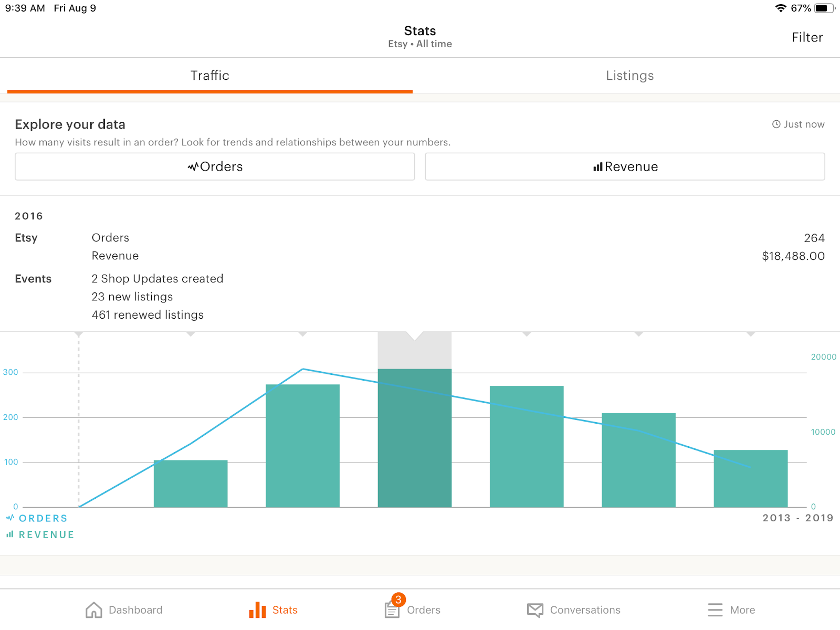Tap the ORDERS legend line icon
This screenshot has height=630, width=840.
pyautogui.click(x=10, y=518)
